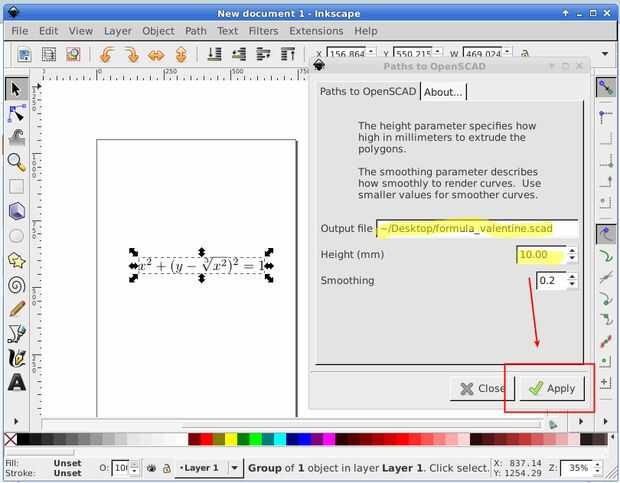
Task: Select the Node editing tool
Action: (x=16, y=113)
